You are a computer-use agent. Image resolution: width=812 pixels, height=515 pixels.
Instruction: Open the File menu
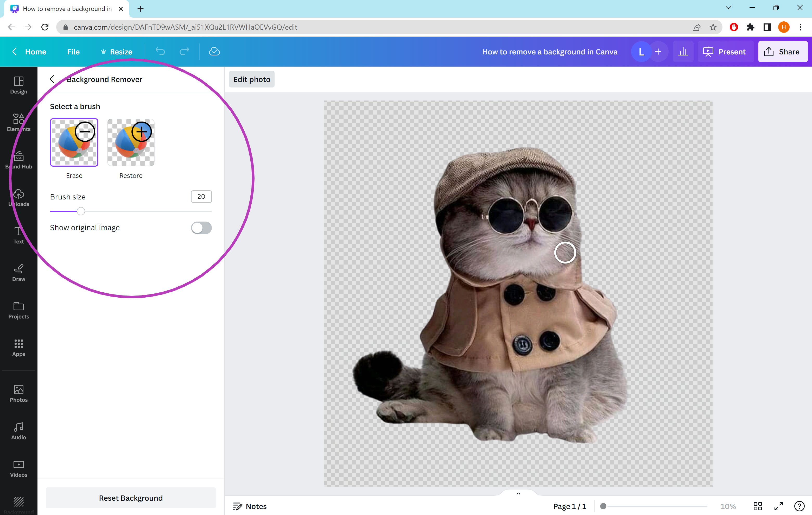pyautogui.click(x=73, y=52)
